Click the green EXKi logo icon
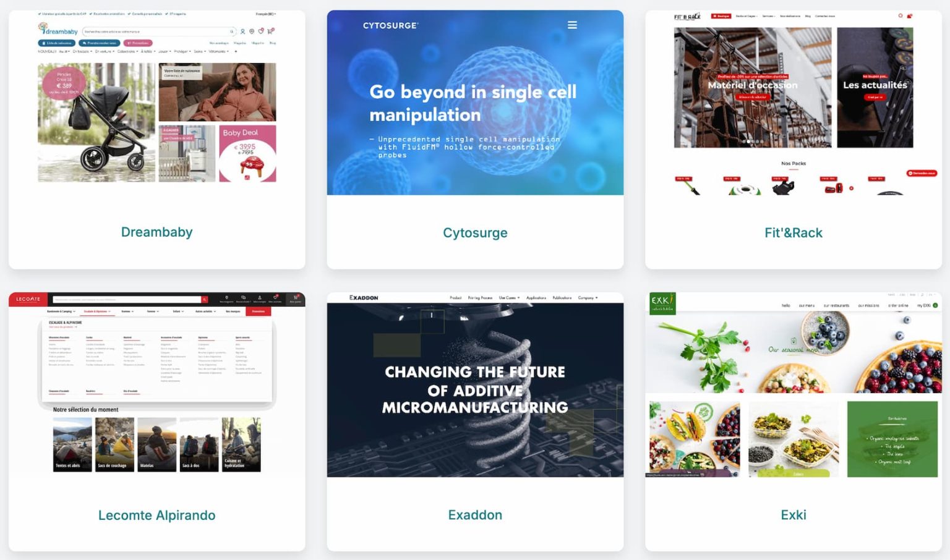Image resolution: width=950 pixels, height=560 pixels. pyautogui.click(x=662, y=303)
